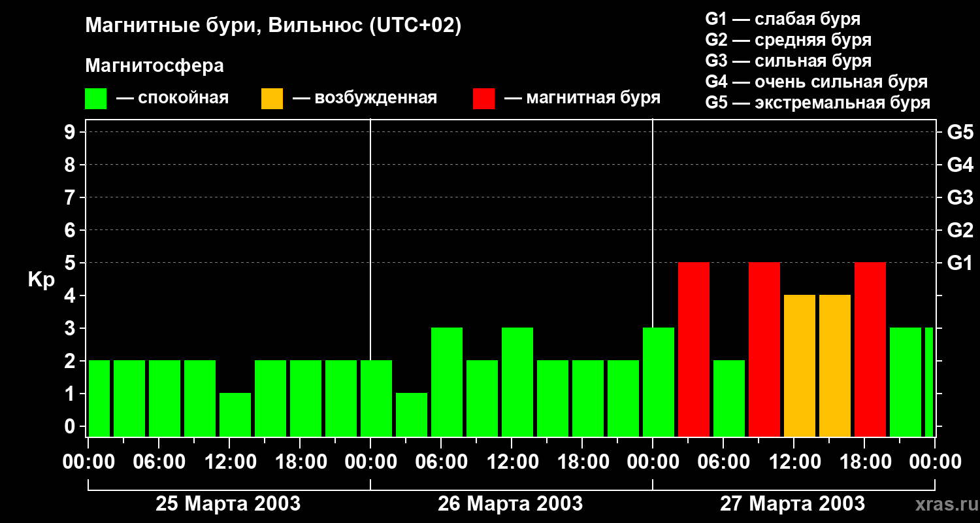Click the G5 label on right axis

click(960, 132)
